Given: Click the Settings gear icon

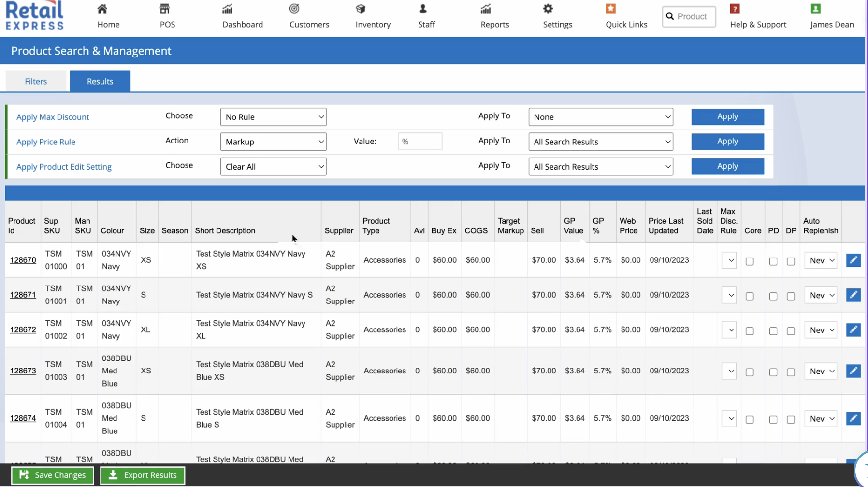Looking at the screenshot, I should (x=548, y=9).
